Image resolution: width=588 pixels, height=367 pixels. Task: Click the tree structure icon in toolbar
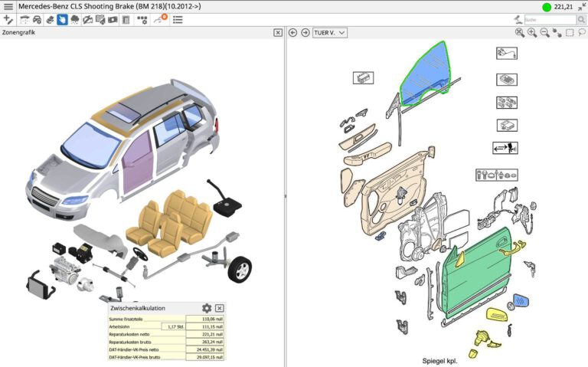coord(142,19)
